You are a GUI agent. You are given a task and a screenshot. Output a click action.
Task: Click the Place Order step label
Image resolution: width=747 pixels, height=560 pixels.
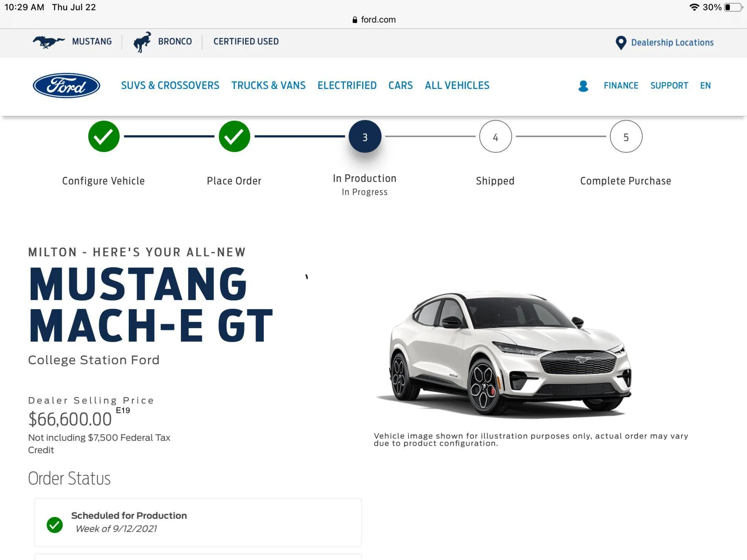tap(234, 181)
